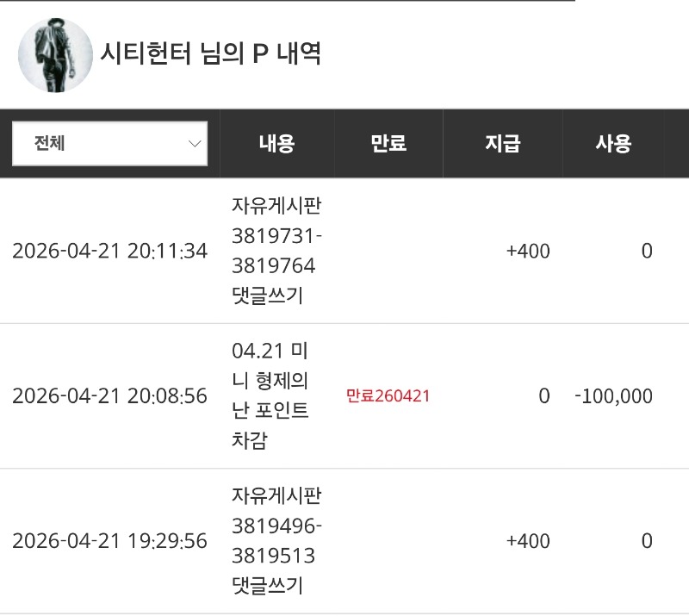
Task: Click the dropdown chevron arrow beside 전체
Action: pos(195,144)
